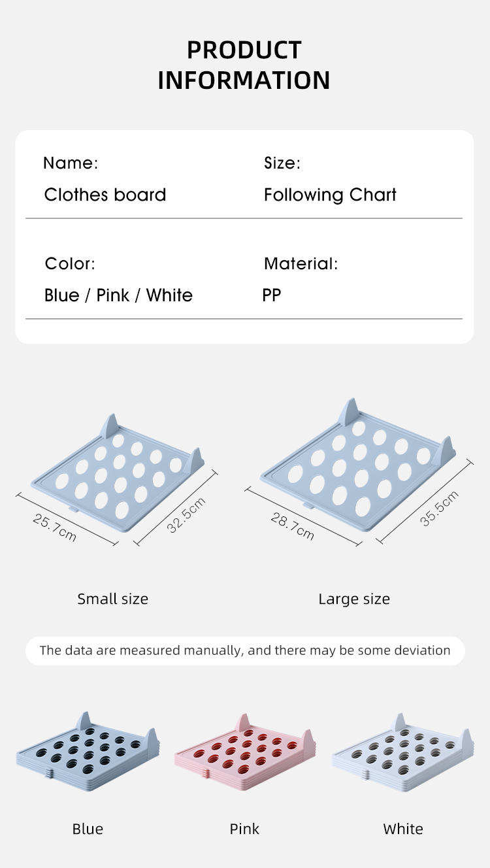Click the PRODUCT INFORMATION heading
This screenshot has height=868, width=490.
pos(244,65)
